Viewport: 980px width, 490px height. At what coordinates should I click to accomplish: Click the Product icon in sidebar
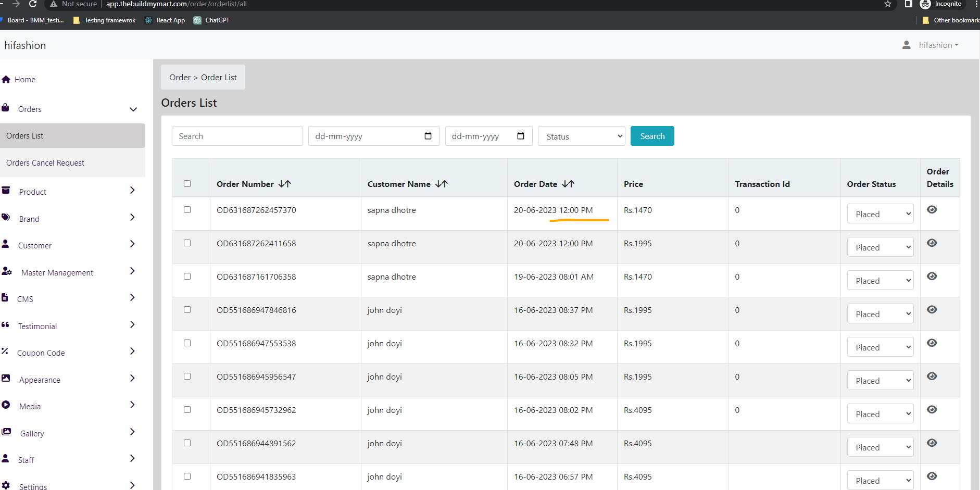[x=6, y=190]
